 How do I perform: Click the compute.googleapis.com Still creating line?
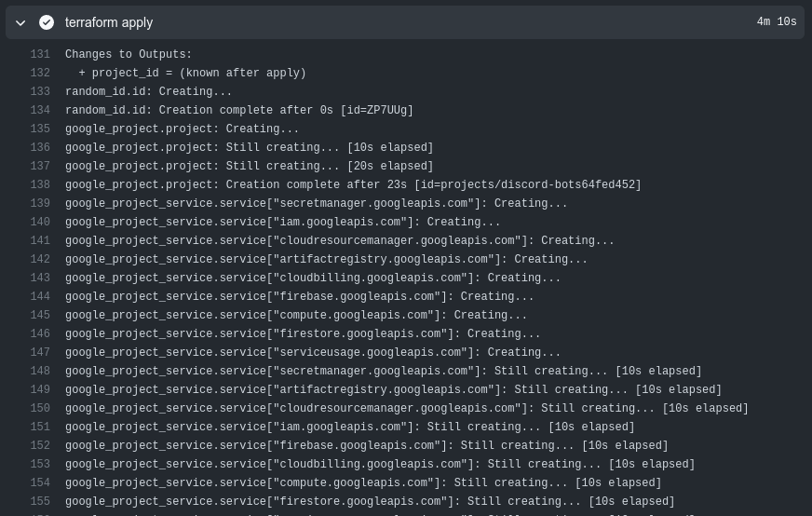(x=363, y=482)
